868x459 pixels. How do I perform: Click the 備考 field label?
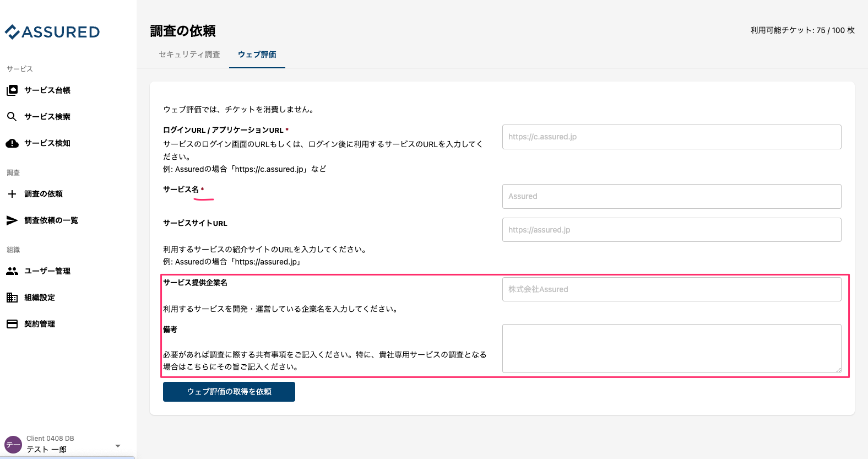click(170, 330)
